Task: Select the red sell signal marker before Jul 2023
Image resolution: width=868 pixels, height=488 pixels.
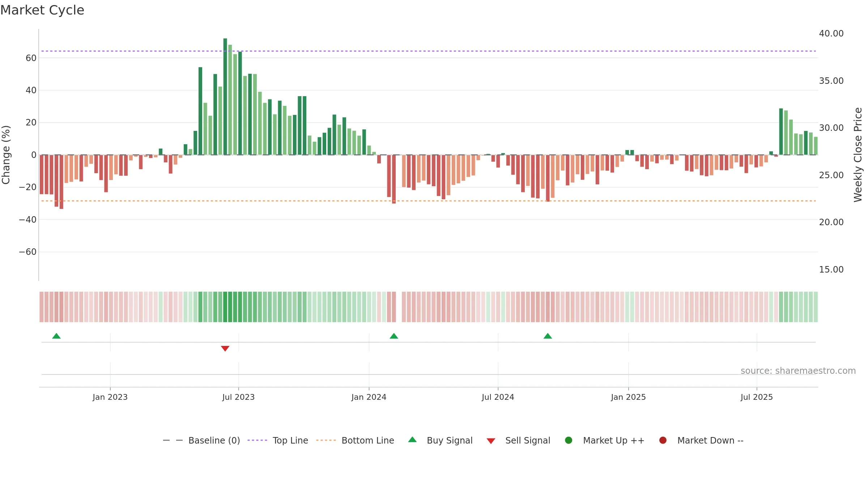Action: 225,348
